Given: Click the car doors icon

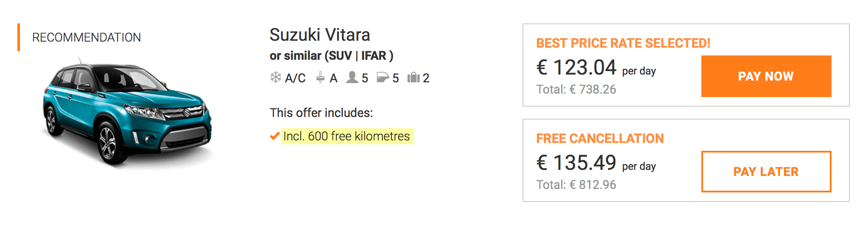Looking at the screenshot, I should click(x=382, y=78).
